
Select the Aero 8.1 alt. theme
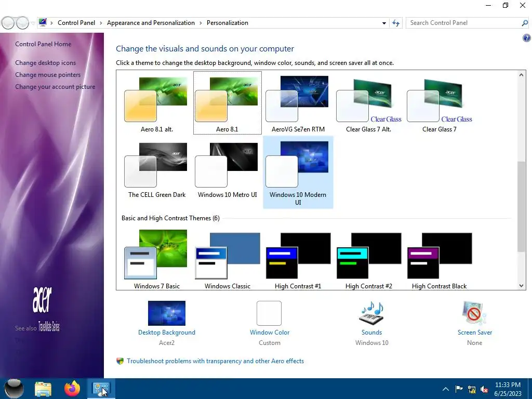pyautogui.click(x=156, y=103)
